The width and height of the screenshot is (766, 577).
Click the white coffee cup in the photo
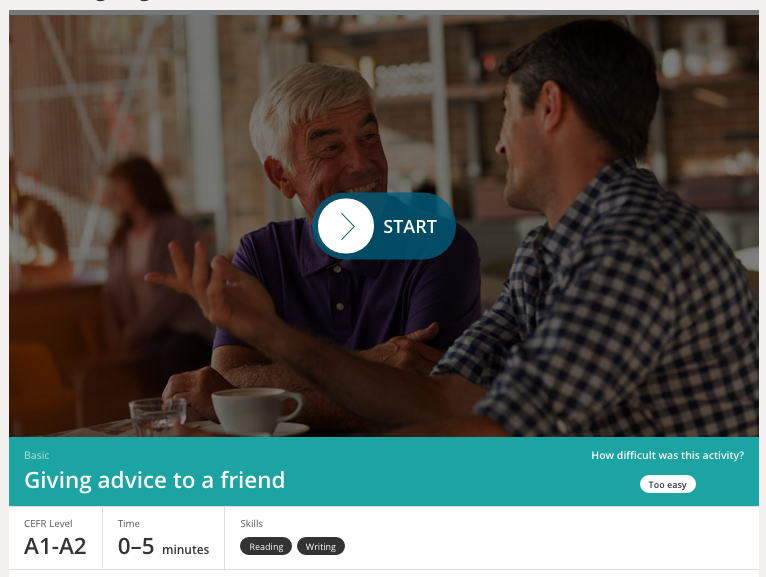pos(256,409)
